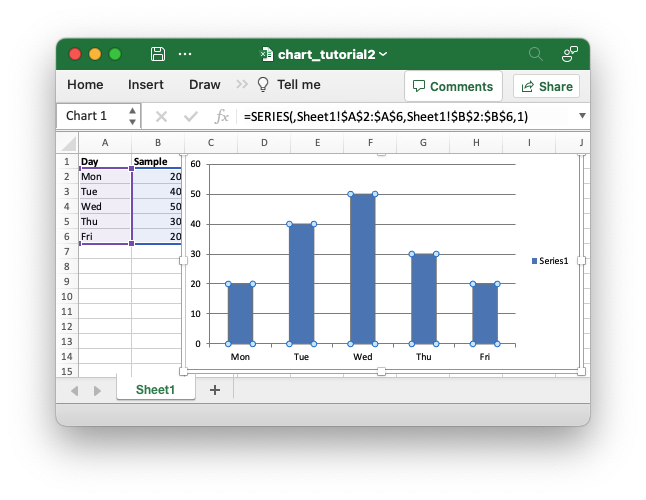Open the share/collaboration people icon

click(x=569, y=54)
